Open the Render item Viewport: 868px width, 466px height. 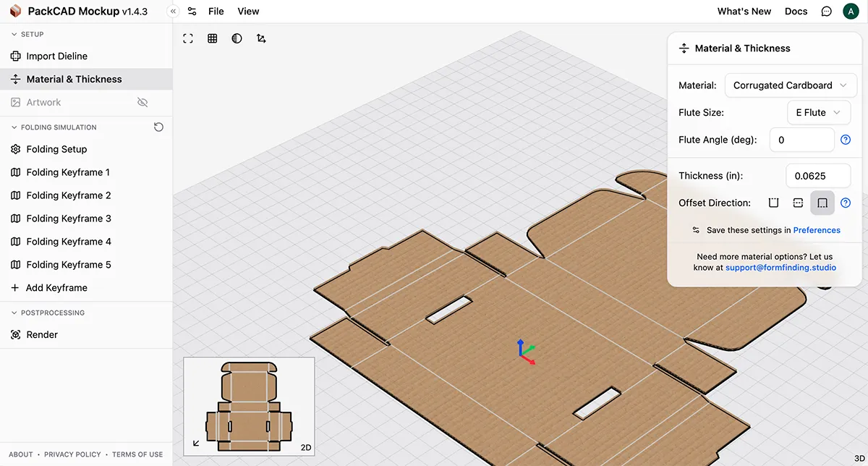[86, 334]
